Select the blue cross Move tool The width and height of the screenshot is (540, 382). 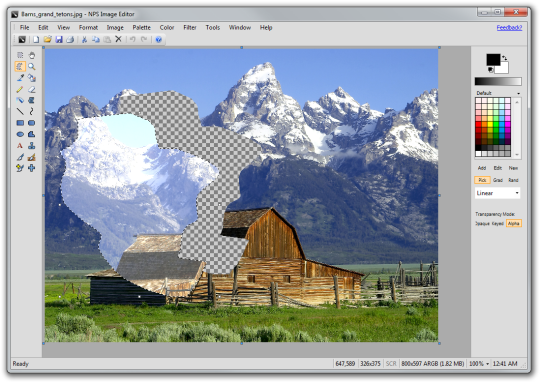tap(32, 168)
